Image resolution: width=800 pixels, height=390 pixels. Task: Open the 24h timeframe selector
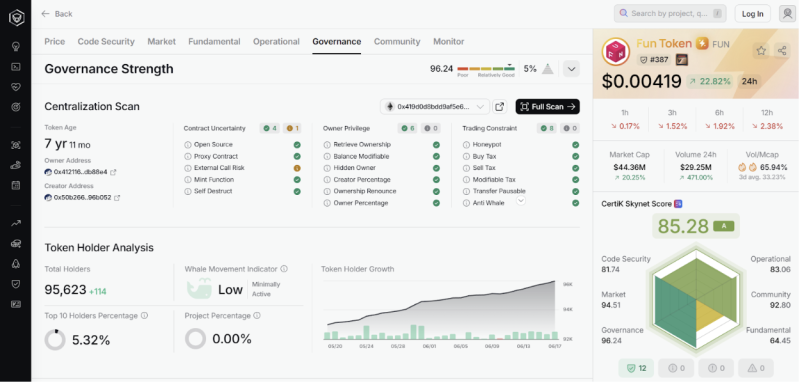coord(749,81)
